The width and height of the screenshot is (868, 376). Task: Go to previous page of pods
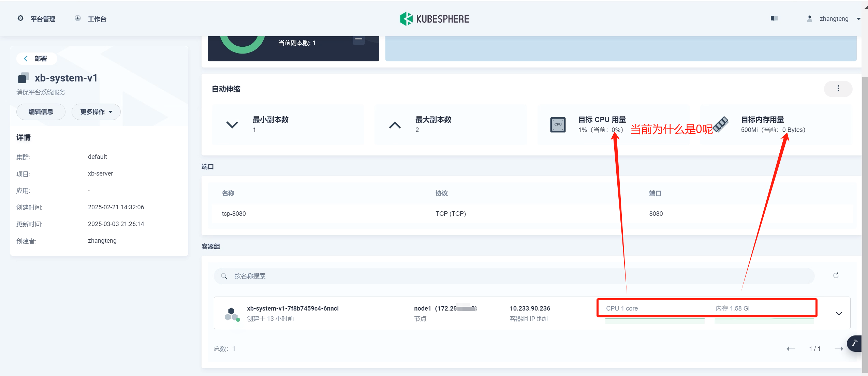791,348
